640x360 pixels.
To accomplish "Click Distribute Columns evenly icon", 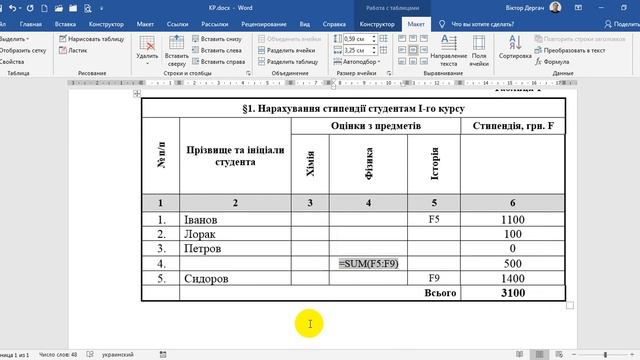I will (x=384, y=50).
